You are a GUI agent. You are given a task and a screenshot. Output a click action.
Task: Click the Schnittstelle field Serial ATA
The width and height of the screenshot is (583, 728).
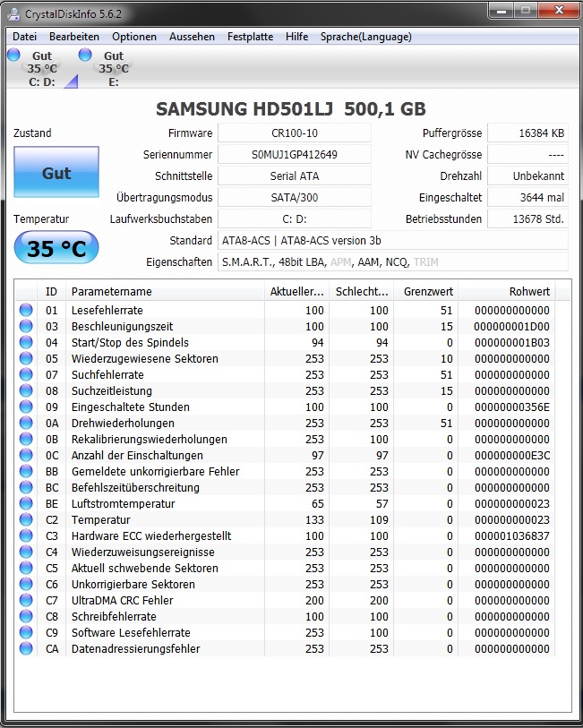pos(295,176)
